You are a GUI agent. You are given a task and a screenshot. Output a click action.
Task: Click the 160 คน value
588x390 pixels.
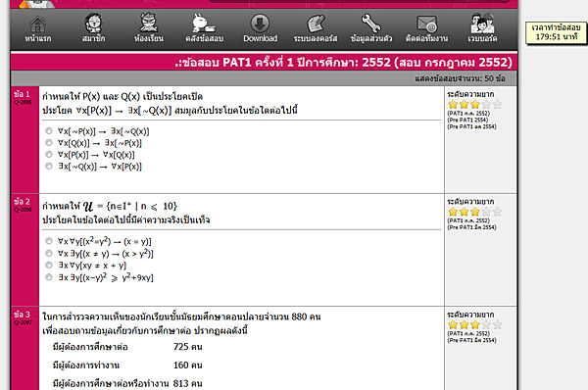(x=187, y=365)
